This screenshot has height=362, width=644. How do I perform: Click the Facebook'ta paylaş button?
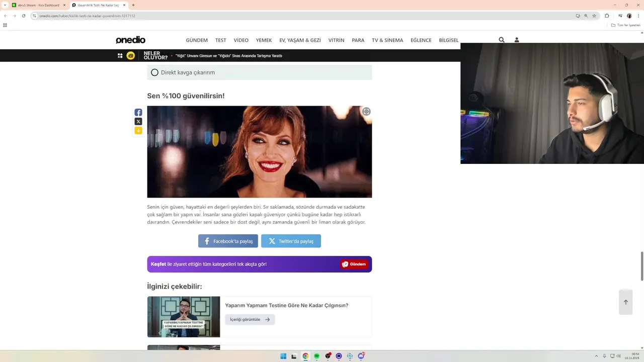coord(228,241)
